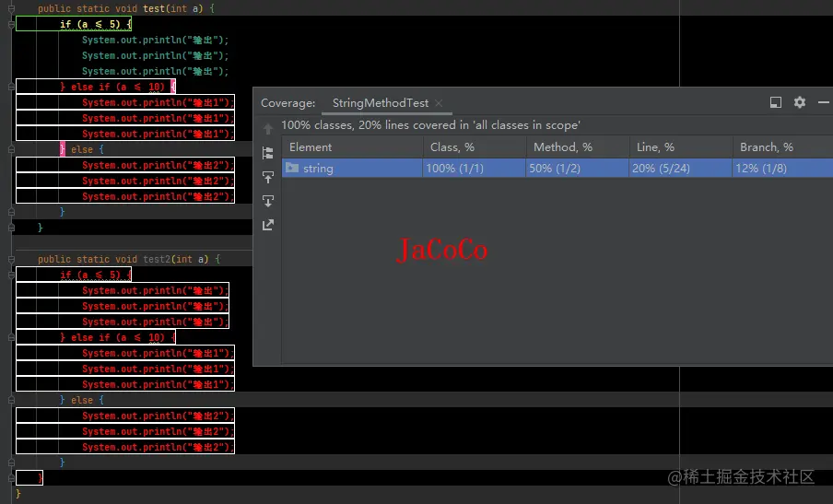Collapse the test2(int a) method fold marker

[x=11, y=259]
